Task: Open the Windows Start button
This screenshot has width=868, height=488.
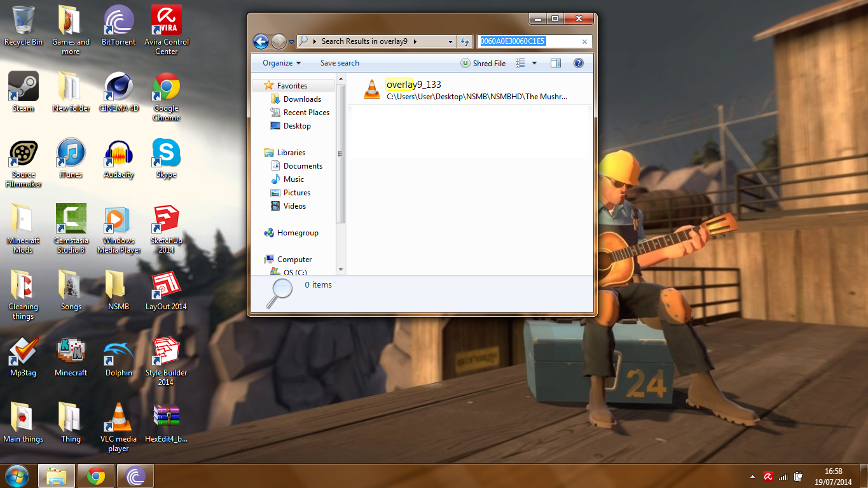Action: tap(17, 476)
